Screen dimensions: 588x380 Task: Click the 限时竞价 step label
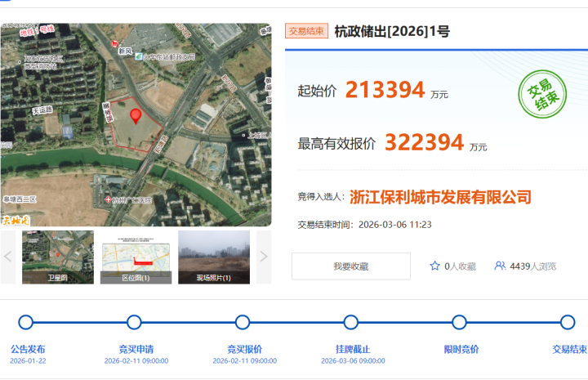pyautogui.click(x=461, y=349)
